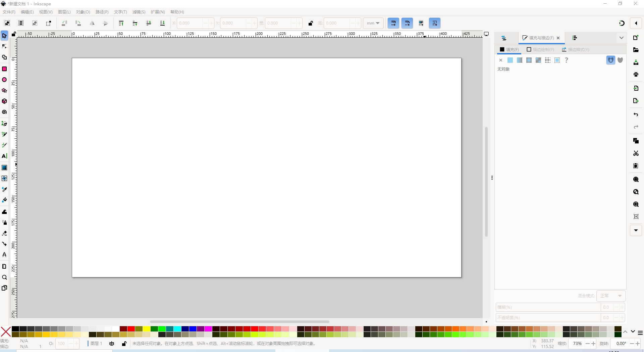Image resolution: width=644 pixels, height=352 pixels.
Task: Select the Zoom magnifier tool
Action: [x=4, y=277]
